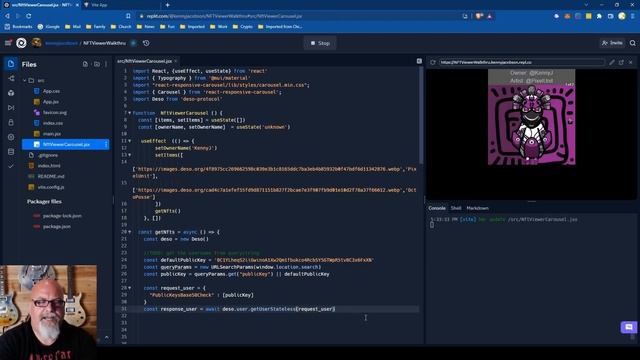Click the NFT image in the preview

pyautogui.click(x=532, y=124)
